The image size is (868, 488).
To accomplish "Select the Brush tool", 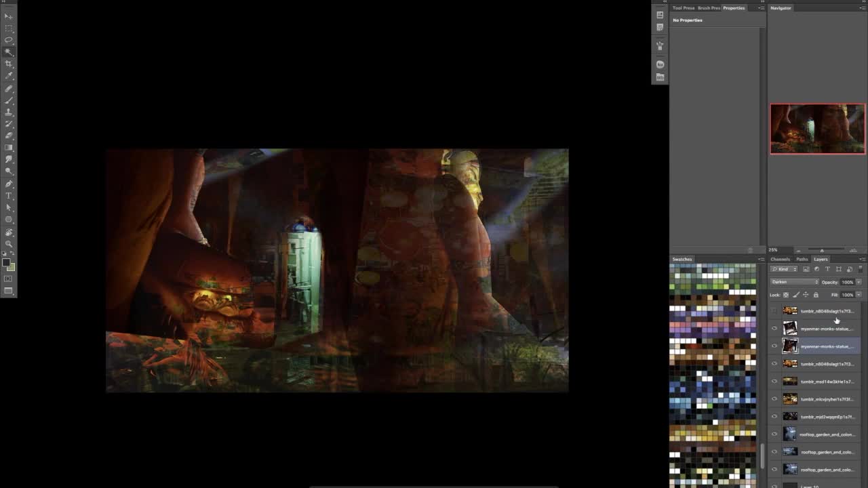I will click(x=9, y=100).
